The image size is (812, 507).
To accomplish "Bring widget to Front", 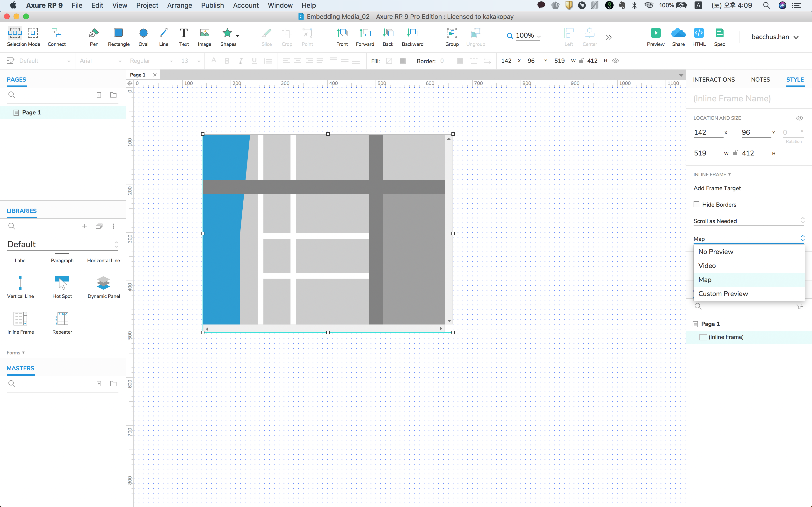I will pos(342,33).
